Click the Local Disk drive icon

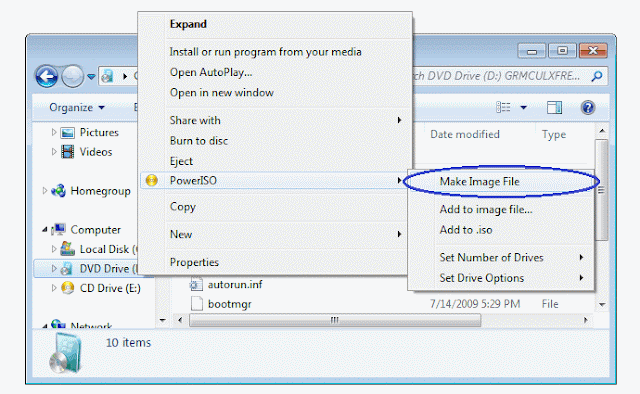67,248
